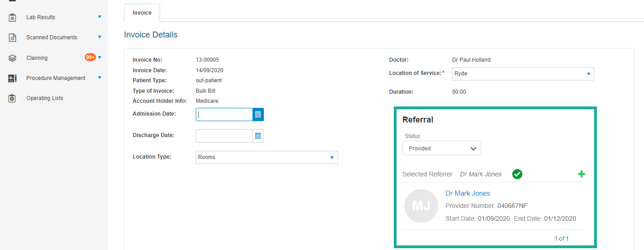Expand the Procedure Management menu arrow

tap(99, 78)
